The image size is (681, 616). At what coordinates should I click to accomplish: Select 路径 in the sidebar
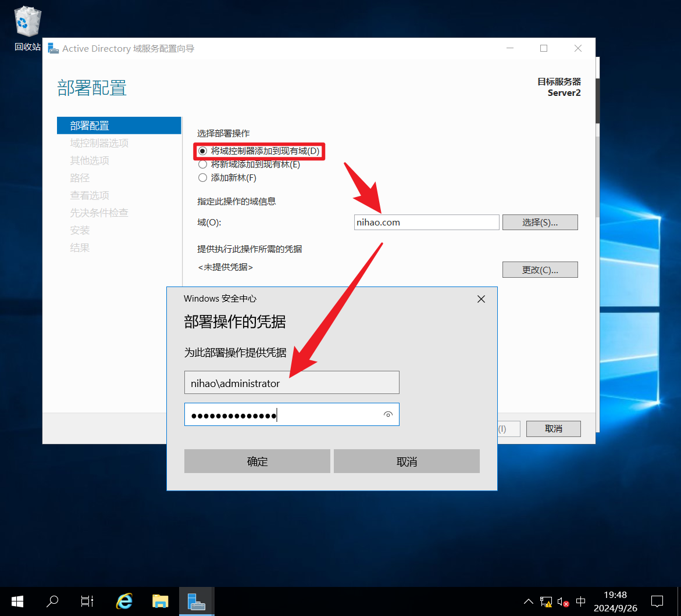pyautogui.click(x=80, y=178)
